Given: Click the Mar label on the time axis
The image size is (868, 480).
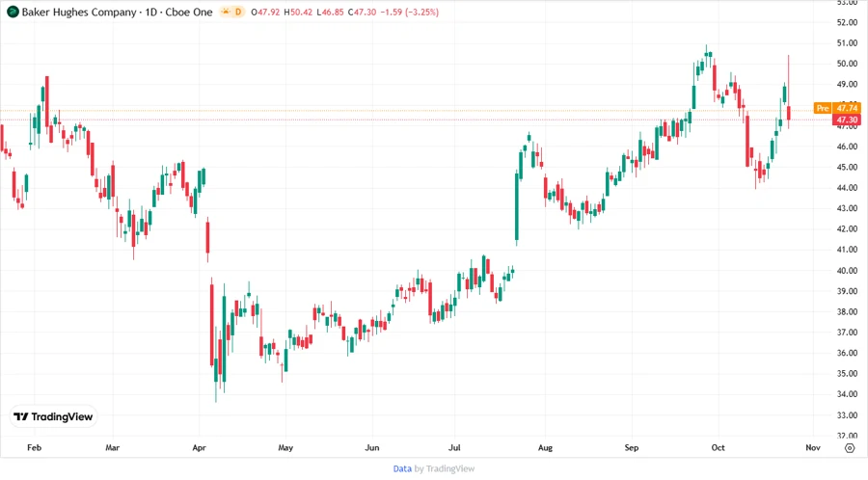Looking at the screenshot, I should pos(113,447).
